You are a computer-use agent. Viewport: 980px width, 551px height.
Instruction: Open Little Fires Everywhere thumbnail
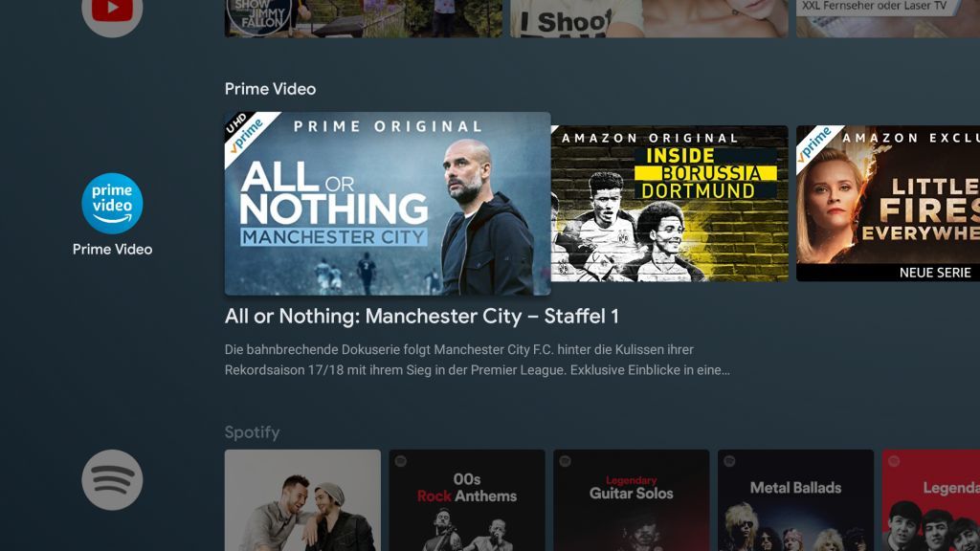coord(888,204)
